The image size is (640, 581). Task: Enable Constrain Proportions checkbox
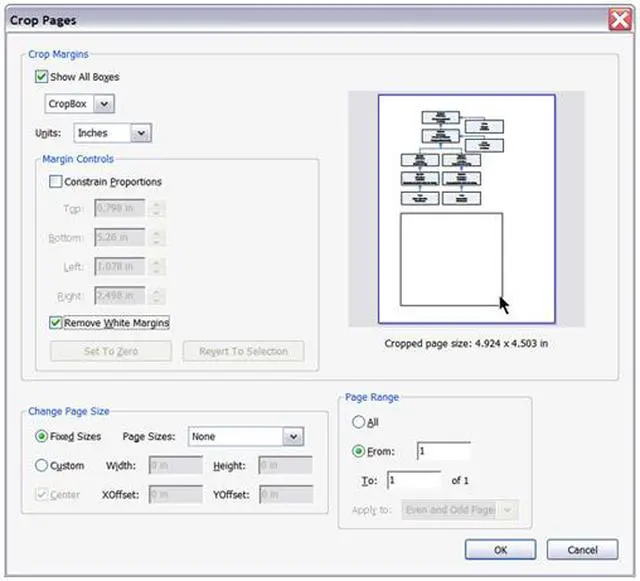56,182
